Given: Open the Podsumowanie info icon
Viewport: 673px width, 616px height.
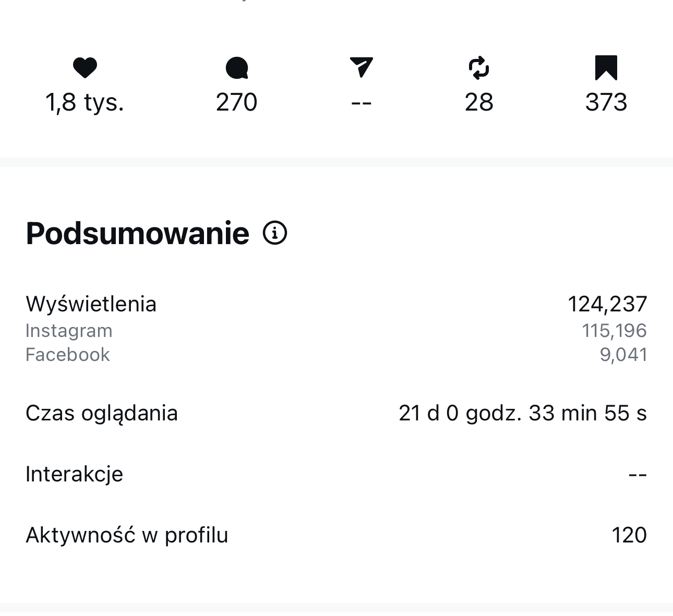Looking at the screenshot, I should (x=275, y=233).
